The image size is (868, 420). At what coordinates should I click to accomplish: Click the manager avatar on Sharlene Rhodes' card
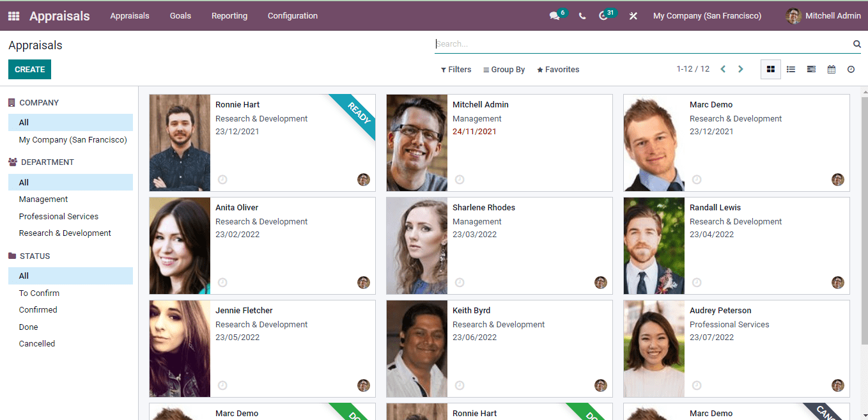[x=601, y=283]
